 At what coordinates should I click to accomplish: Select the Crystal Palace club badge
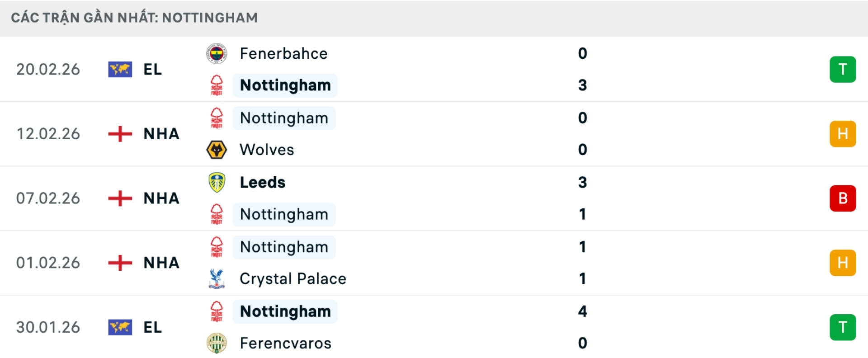217,278
